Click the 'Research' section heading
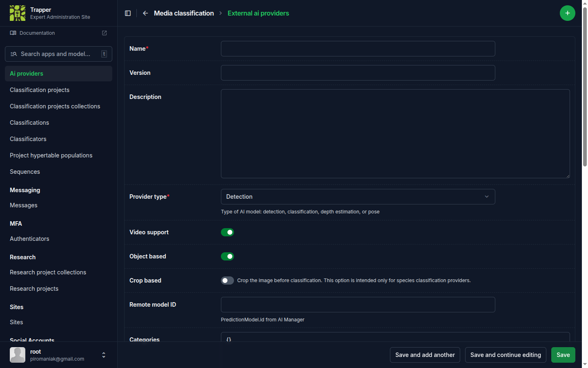 23,257
